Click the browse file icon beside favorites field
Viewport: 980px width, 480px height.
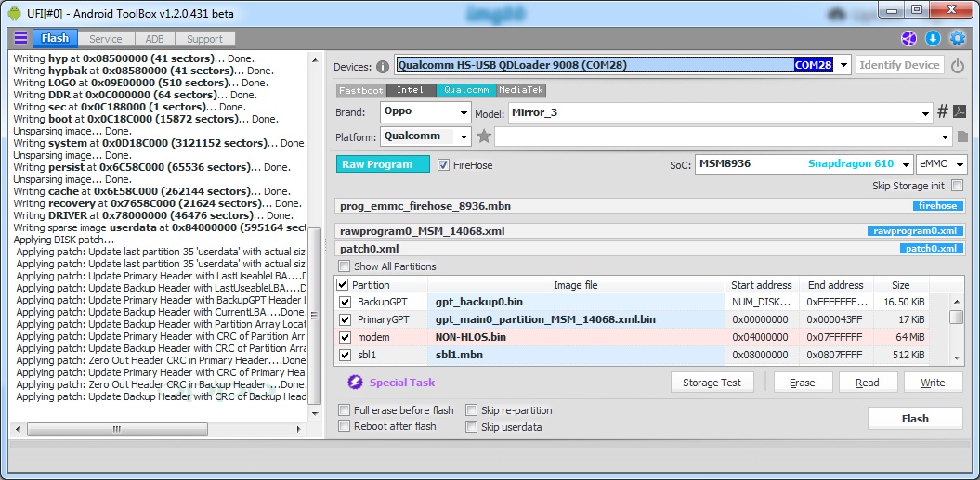click(x=961, y=136)
